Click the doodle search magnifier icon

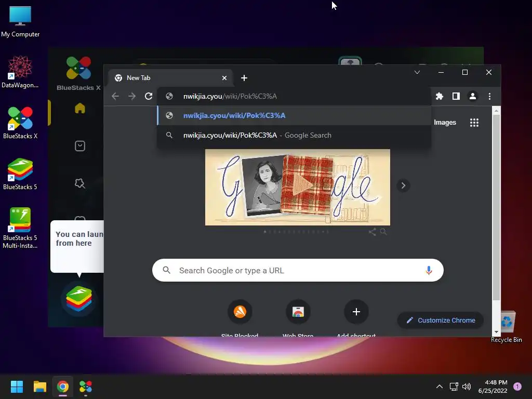click(x=383, y=232)
